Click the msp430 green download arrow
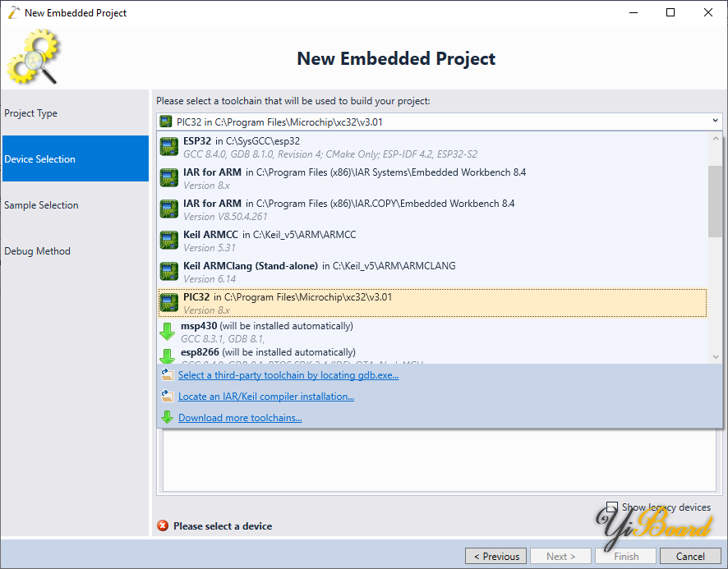This screenshot has height=569, width=728. [x=167, y=332]
